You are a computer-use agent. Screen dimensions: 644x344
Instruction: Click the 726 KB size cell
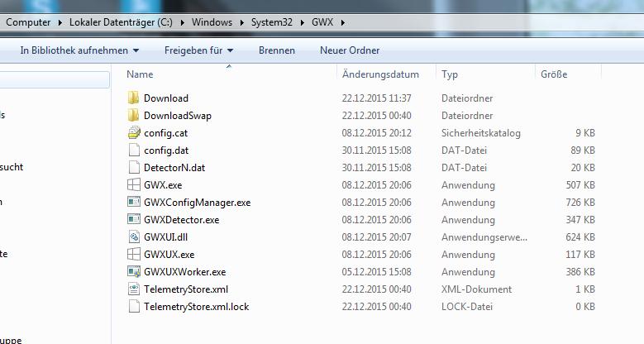click(580, 203)
